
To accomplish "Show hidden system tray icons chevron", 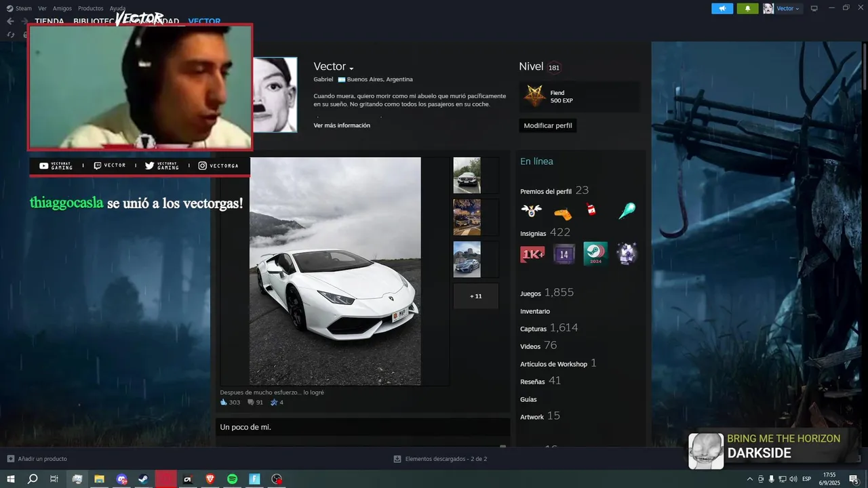I will tap(750, 479).
